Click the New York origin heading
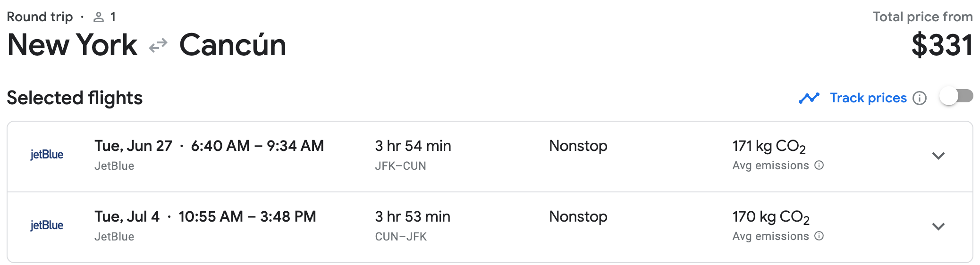 (72, 45)
